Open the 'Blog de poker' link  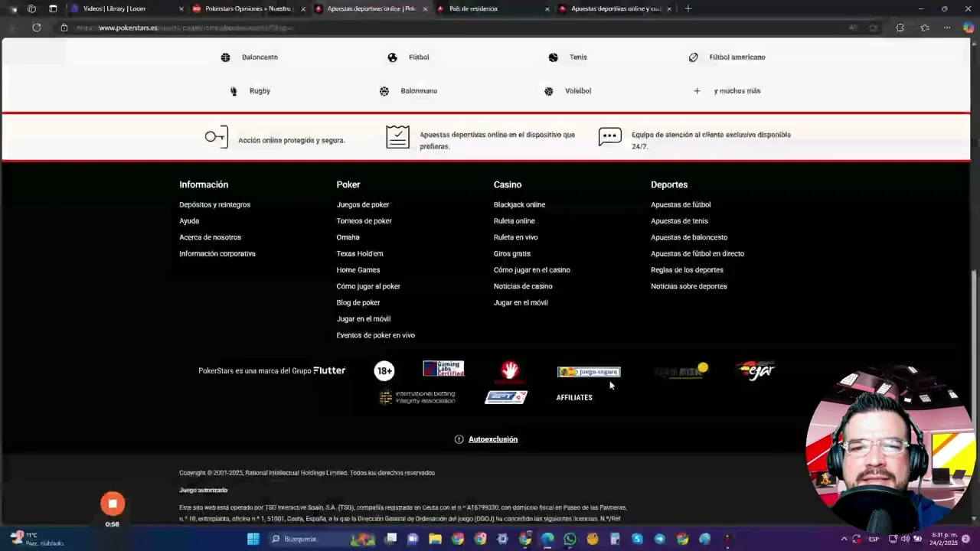point(358,303)
